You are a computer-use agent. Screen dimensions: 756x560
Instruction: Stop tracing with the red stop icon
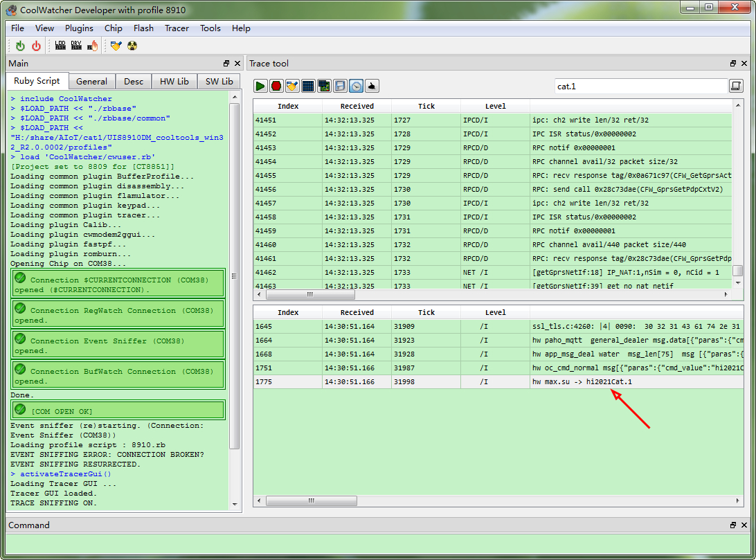(276, 86)
